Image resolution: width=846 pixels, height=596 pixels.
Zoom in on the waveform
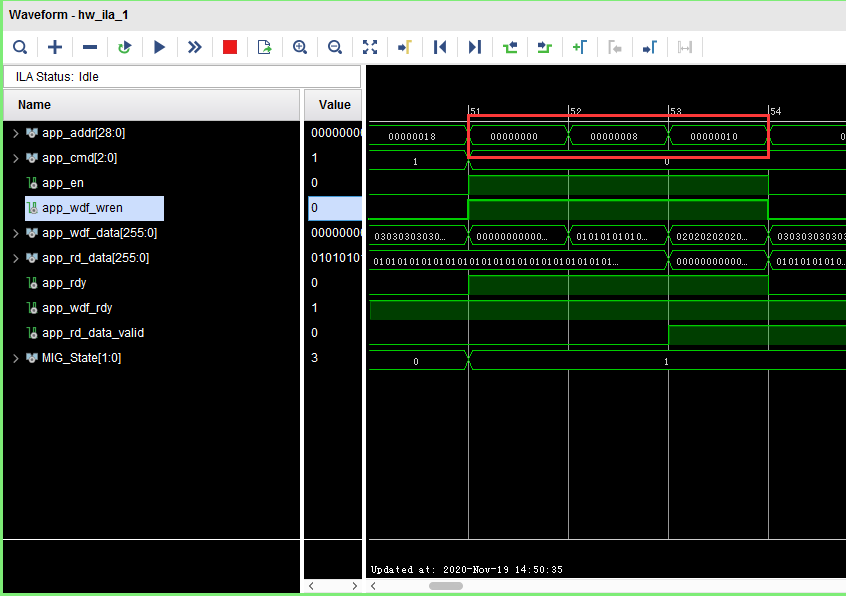pyautogui.click(x=300, y=47)
